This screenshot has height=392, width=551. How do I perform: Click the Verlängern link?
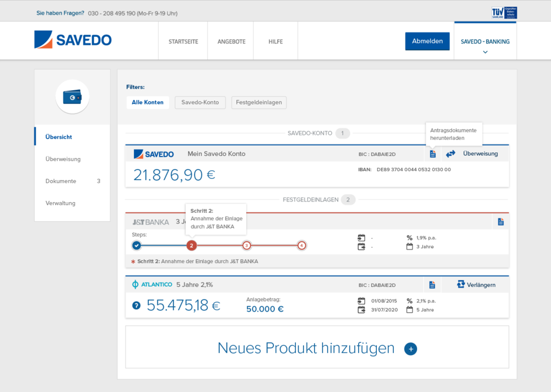(x=481, y=285)
